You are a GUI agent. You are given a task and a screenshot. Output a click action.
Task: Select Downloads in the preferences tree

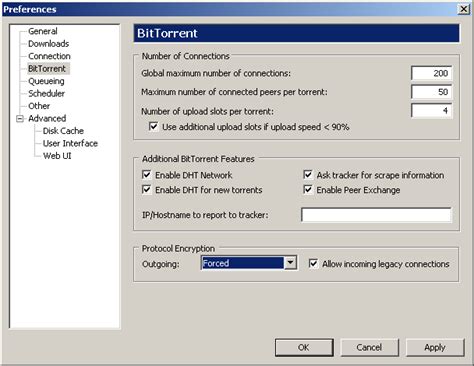48,44
